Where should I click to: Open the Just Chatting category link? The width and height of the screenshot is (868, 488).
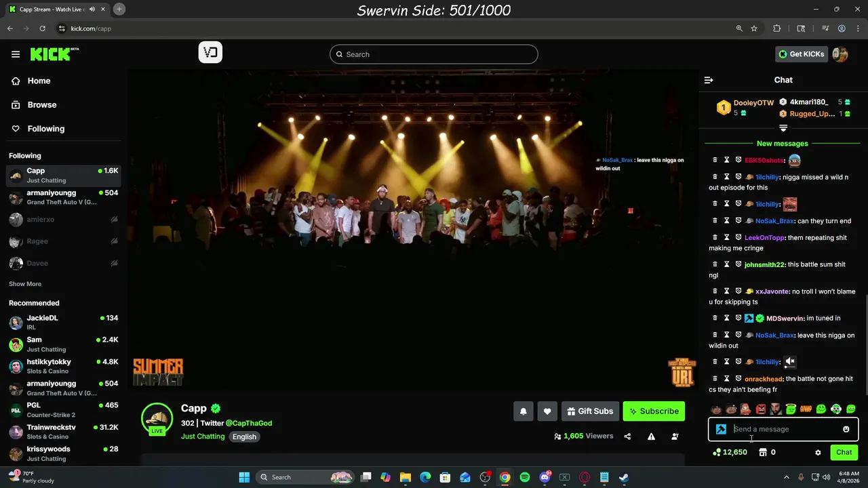coord(203,436)
